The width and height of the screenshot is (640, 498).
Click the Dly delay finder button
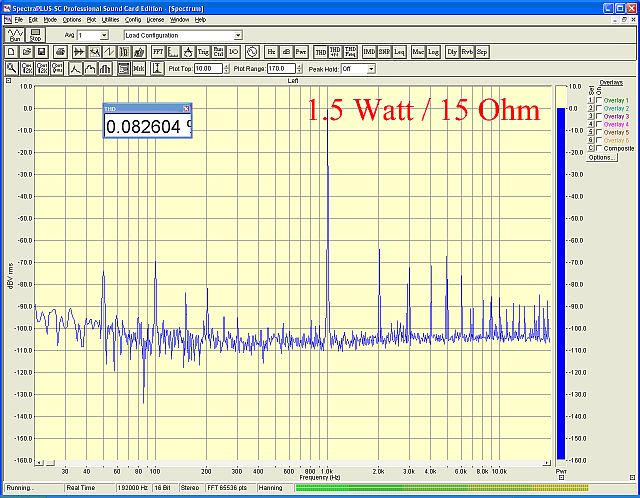tap(452, 52)
